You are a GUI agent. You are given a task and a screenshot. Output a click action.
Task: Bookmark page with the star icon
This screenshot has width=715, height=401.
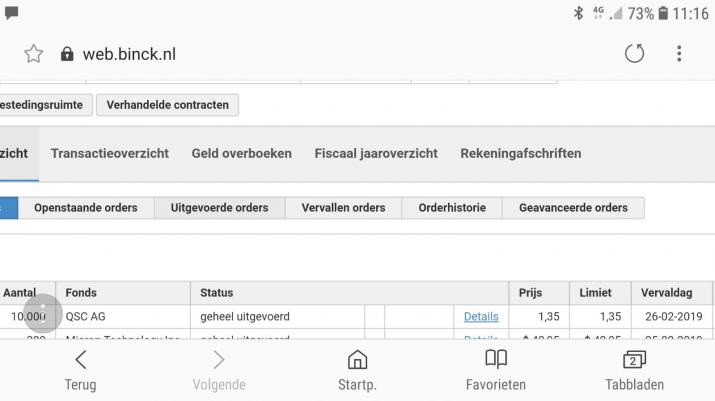tap(34, 54)
